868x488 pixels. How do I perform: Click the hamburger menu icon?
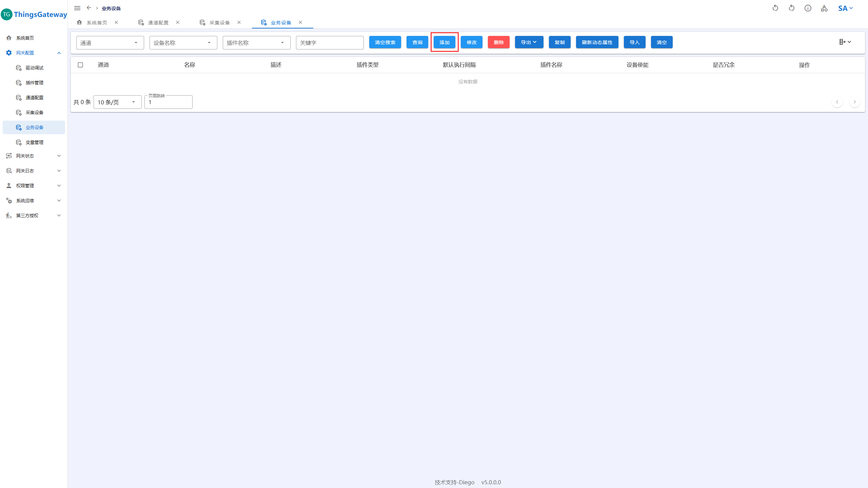tap(77, 8)
